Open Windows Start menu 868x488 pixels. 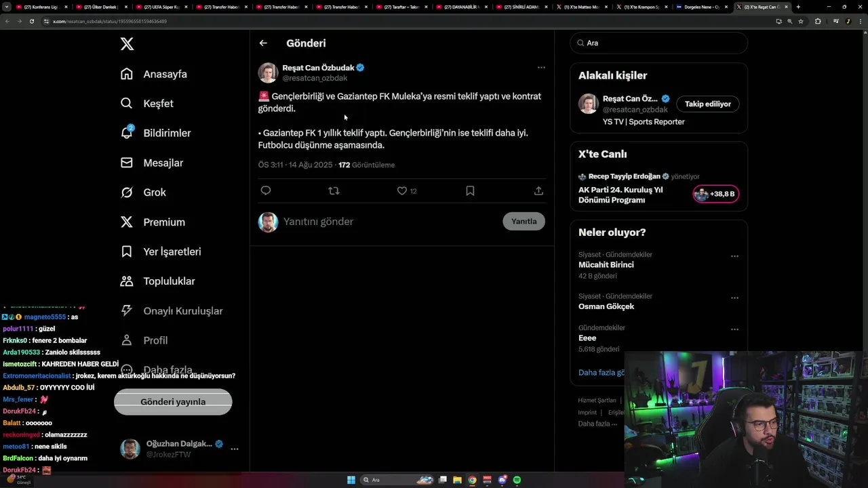coord(351,480)
